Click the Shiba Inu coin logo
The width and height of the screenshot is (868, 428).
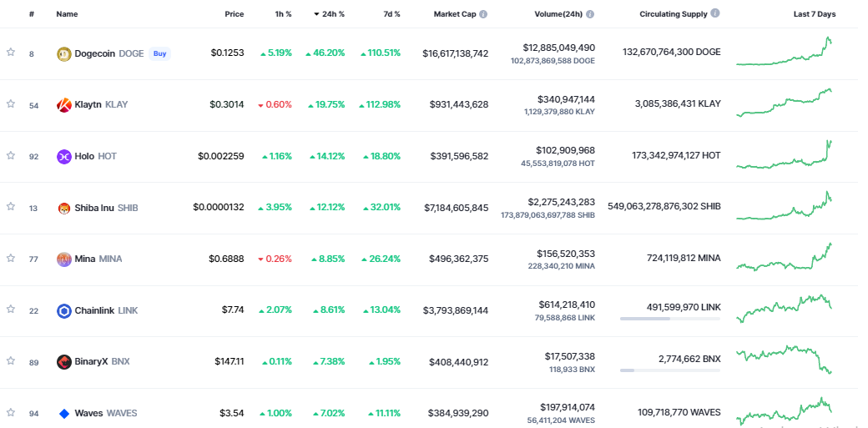pyautogui.click(x=64, y=209)
